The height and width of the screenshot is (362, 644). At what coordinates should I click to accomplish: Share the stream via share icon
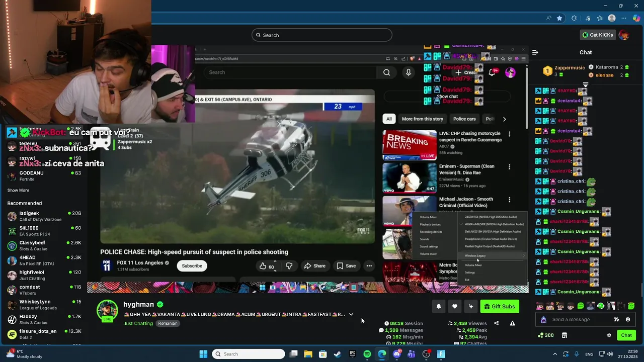(497, 323)
